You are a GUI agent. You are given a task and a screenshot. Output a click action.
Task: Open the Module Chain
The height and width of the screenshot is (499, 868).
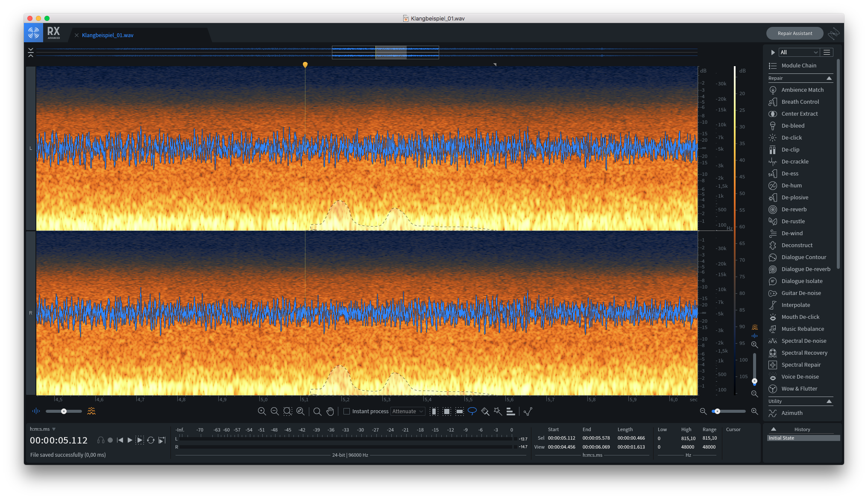click(x=798, y=65)
